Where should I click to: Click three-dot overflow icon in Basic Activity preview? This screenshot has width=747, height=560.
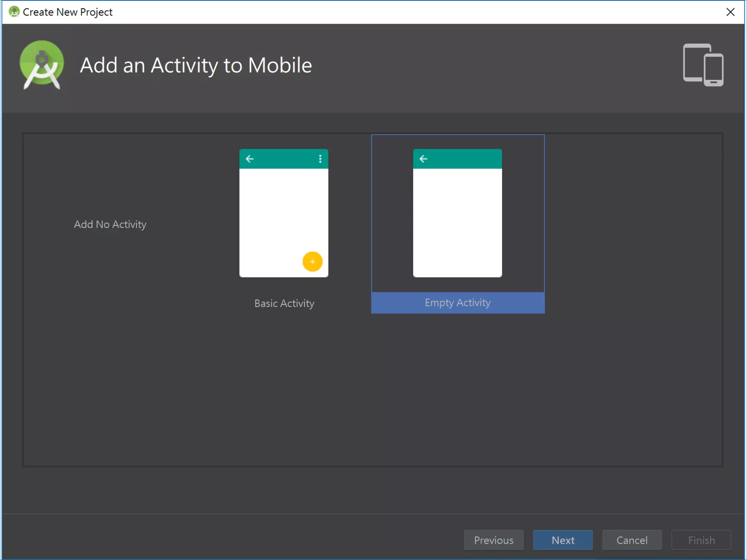[x=320, y=159]
